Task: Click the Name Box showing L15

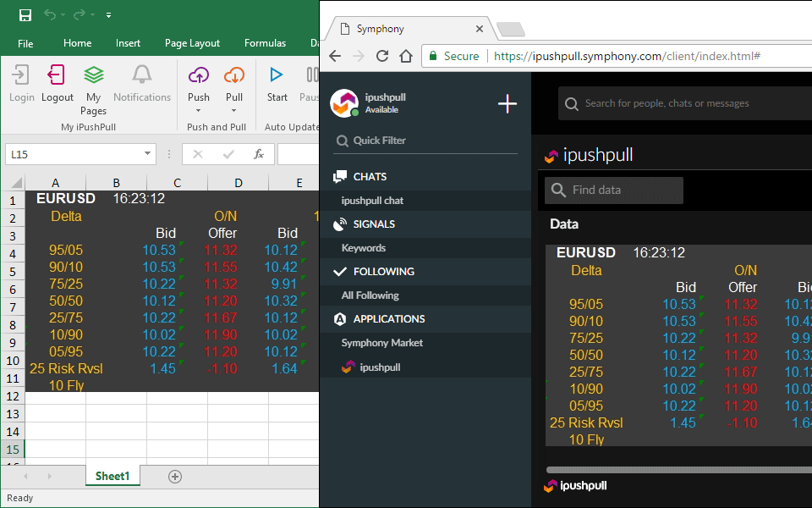Action: click(x=73, y=154)
